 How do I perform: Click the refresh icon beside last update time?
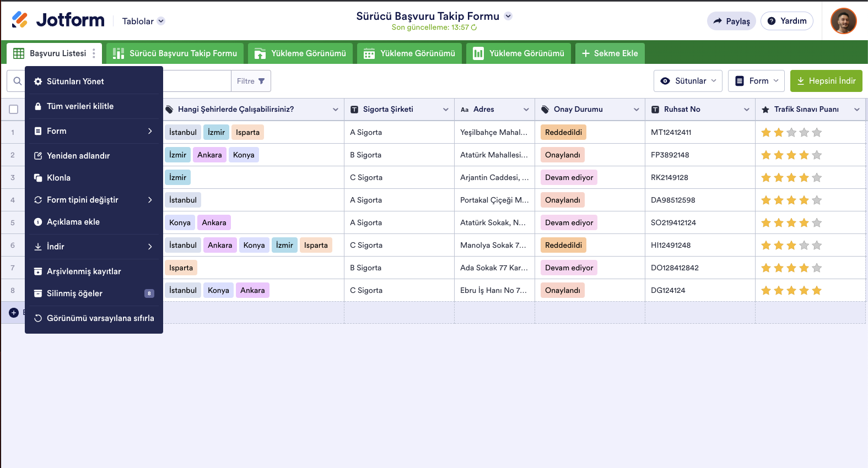(x=474, y=28)
